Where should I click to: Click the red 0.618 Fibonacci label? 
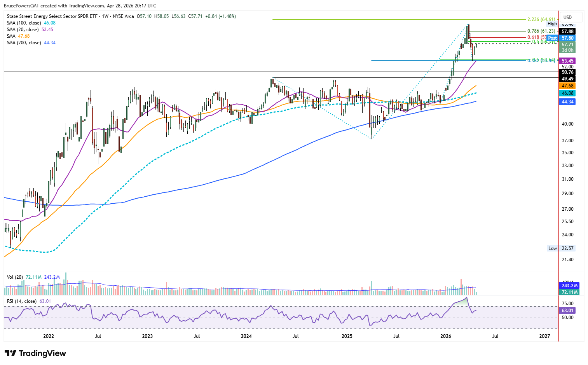(x=537, y=38)
